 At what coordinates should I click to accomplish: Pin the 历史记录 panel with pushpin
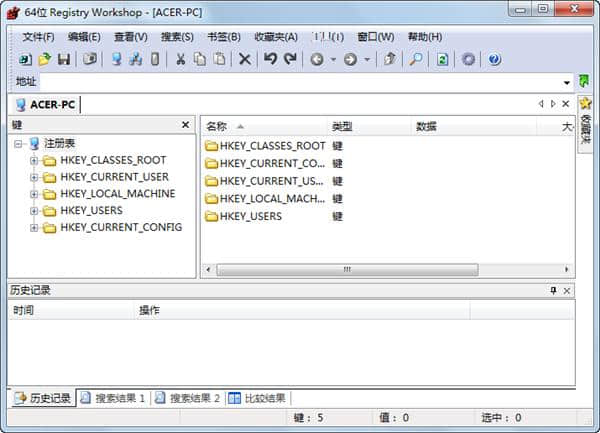pos(553,290)
